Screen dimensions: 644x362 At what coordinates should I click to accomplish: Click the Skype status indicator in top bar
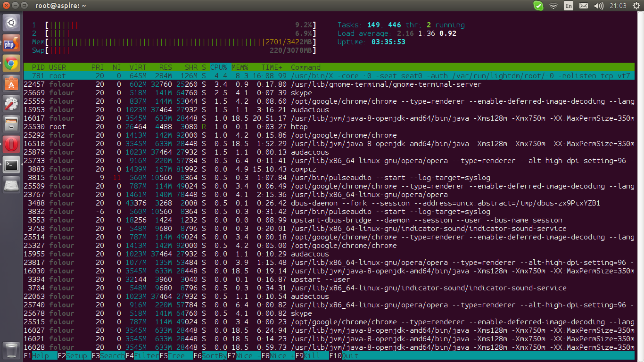pyautogui.click(x=538, y=6)
